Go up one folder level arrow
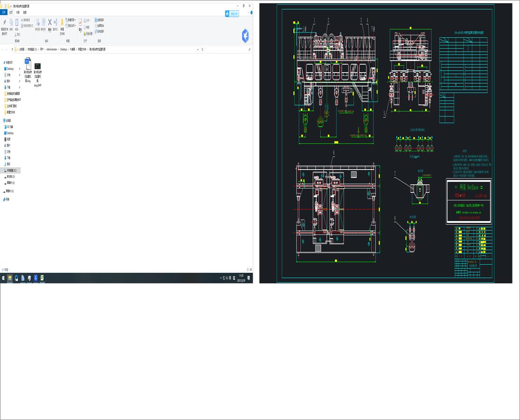Viewport: 520px width, 420px height. (x=12, y=49)
